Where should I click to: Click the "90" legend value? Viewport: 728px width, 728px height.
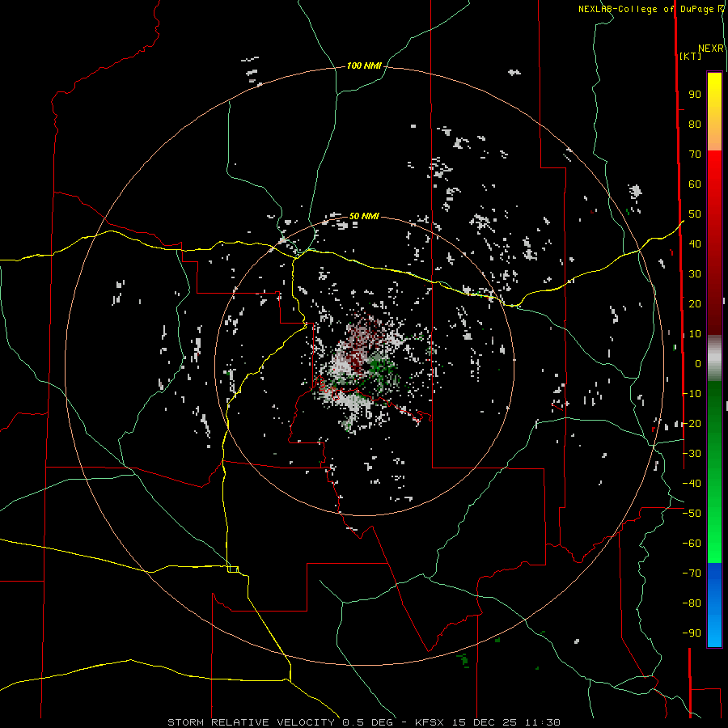(695, 95)
